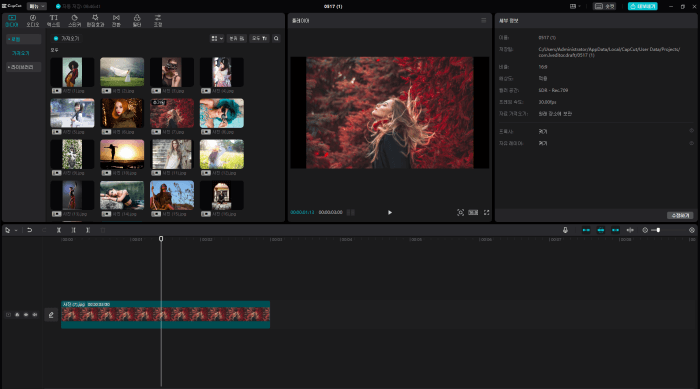Select the thumbnail labeled 사진 (1).jpg
Viewport: 700px width, 389px height.
(72, 72)
